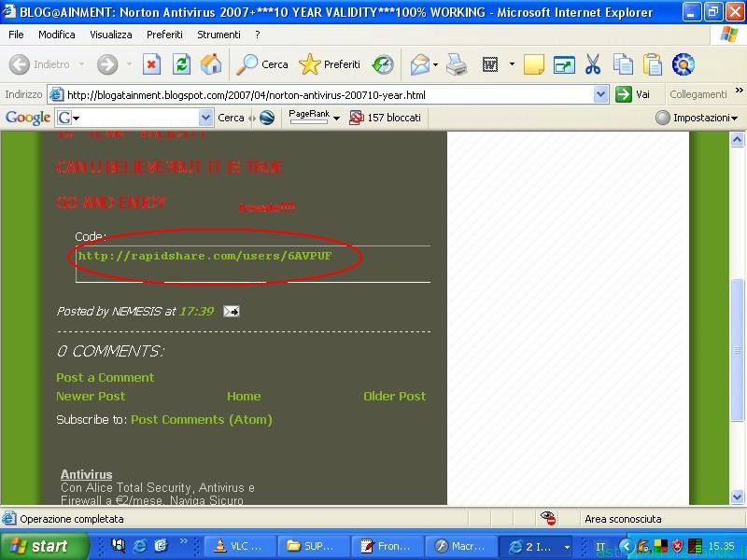Viewport: 747px width, 560px height.
Task: Open the Visualizza menu
Action: tap(111, 35)
